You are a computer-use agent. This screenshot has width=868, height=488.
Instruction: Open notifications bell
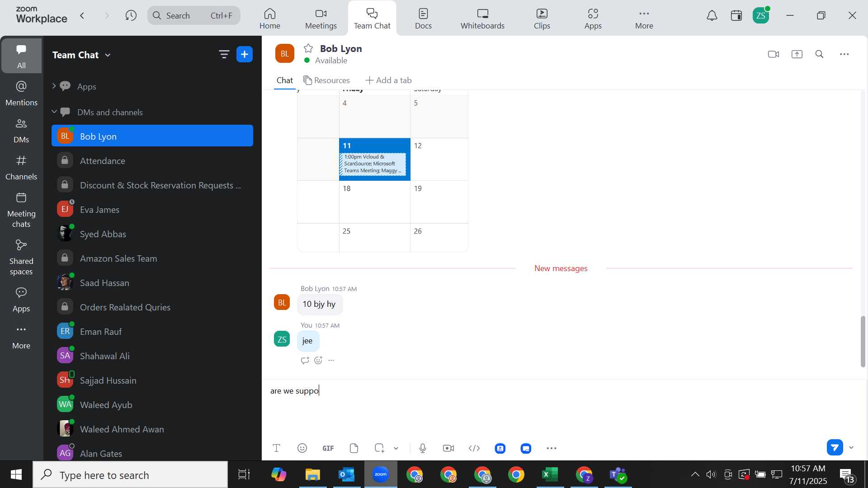coord(712,16)
